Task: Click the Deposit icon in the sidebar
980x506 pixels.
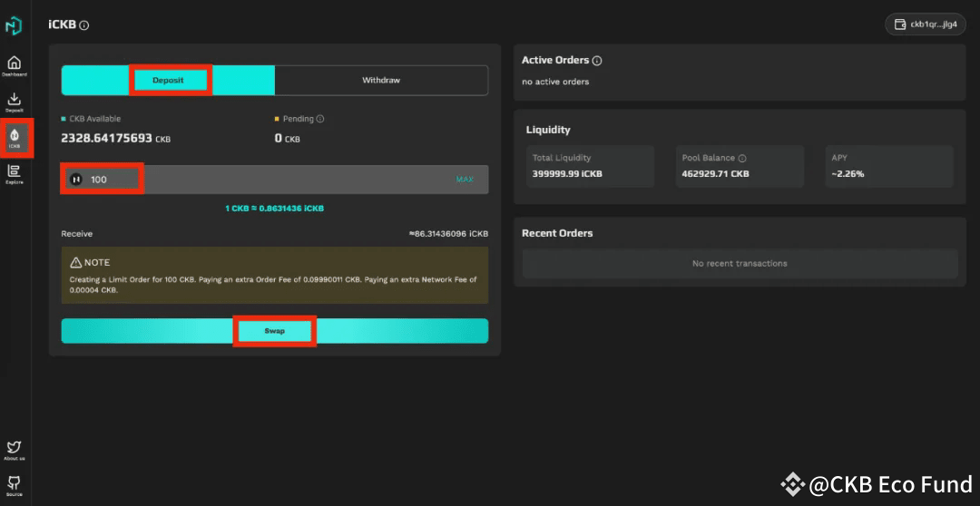Action: [14, 102]
